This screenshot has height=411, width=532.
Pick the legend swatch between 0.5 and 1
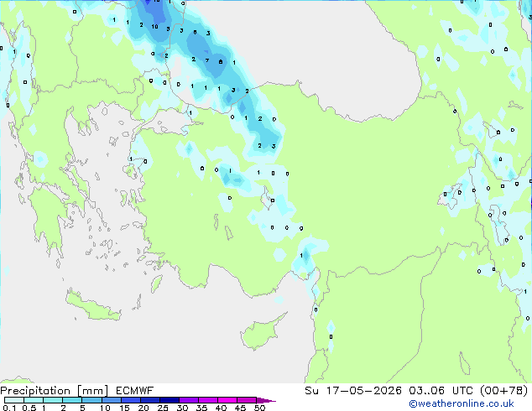(x=34, y=400)
